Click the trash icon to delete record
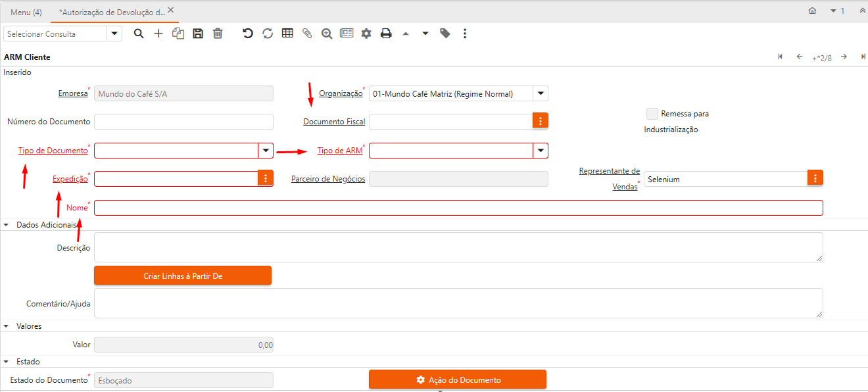The image size is (868, 392). [218, 34]
